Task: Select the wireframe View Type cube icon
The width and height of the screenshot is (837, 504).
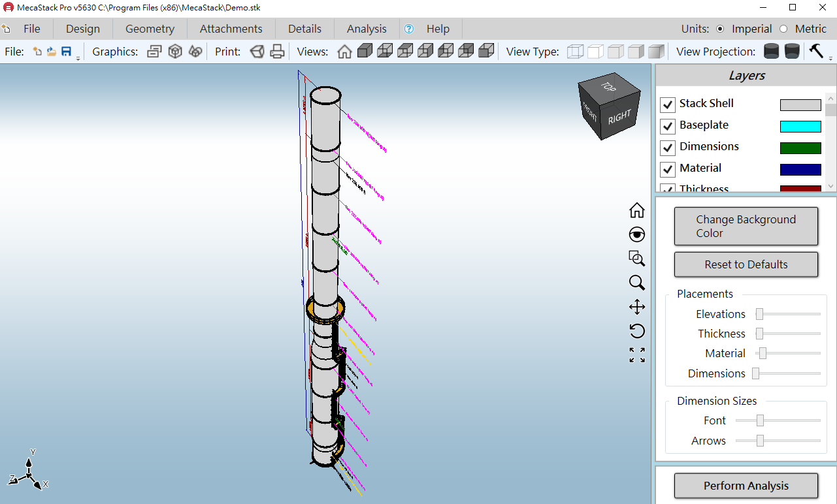Action: tap(575, 52)
